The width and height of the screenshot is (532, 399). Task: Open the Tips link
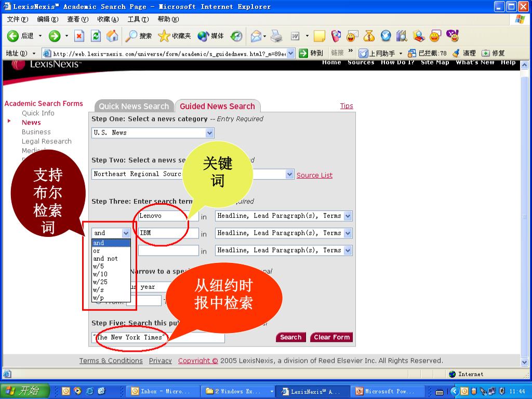point(347,106)
